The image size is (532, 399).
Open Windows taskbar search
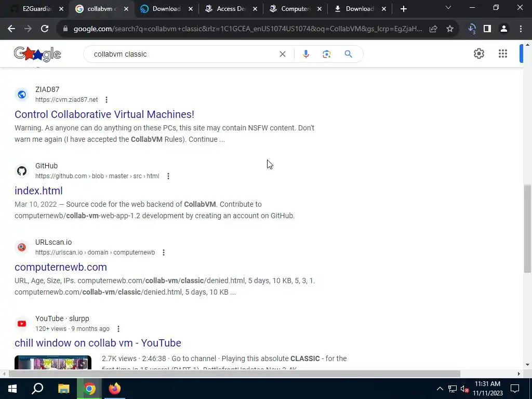37,389
